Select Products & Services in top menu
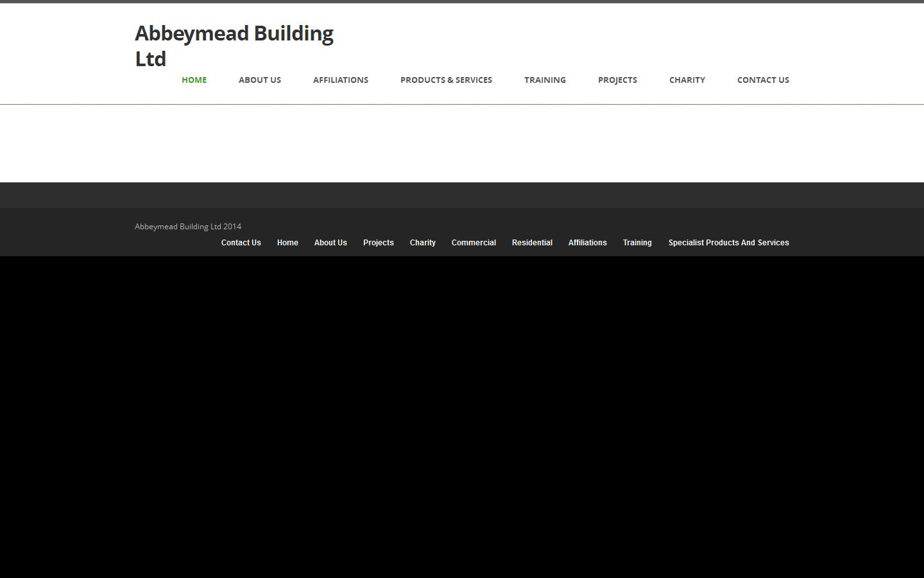This screenshot has width=924, height=578. click(x=446, y=80)
